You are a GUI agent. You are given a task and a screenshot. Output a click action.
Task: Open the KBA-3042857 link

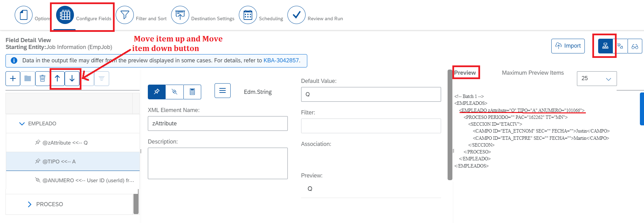[281, 60]
